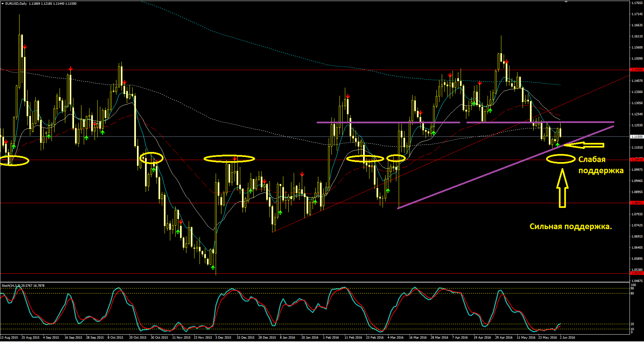Click the Stochastic scale value 80
The image size is (644, 342).
[632, 293]
